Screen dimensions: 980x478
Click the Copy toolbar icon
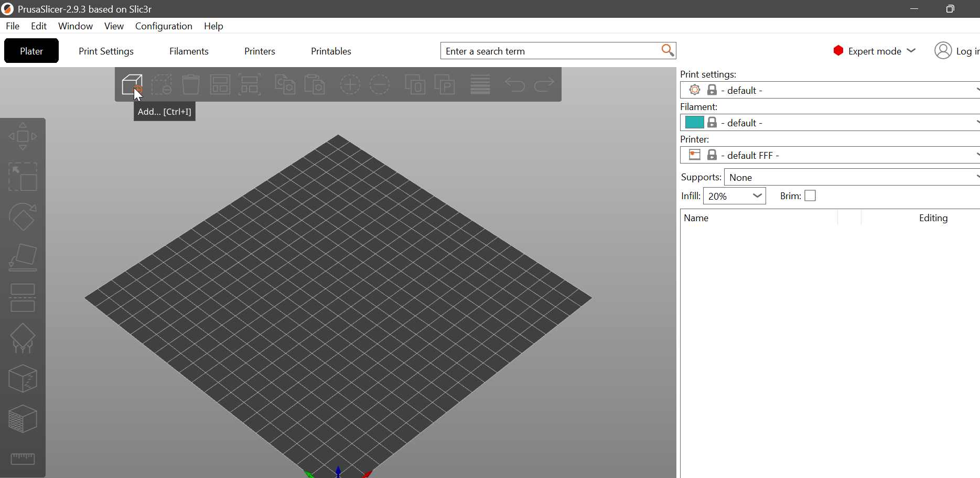point(285,84)
